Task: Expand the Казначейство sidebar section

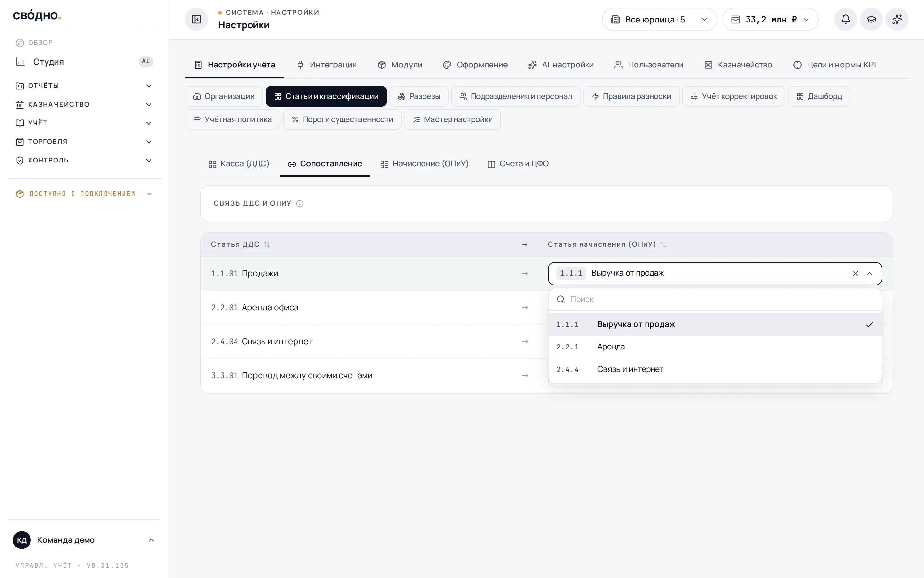Action: pos(84,104)
